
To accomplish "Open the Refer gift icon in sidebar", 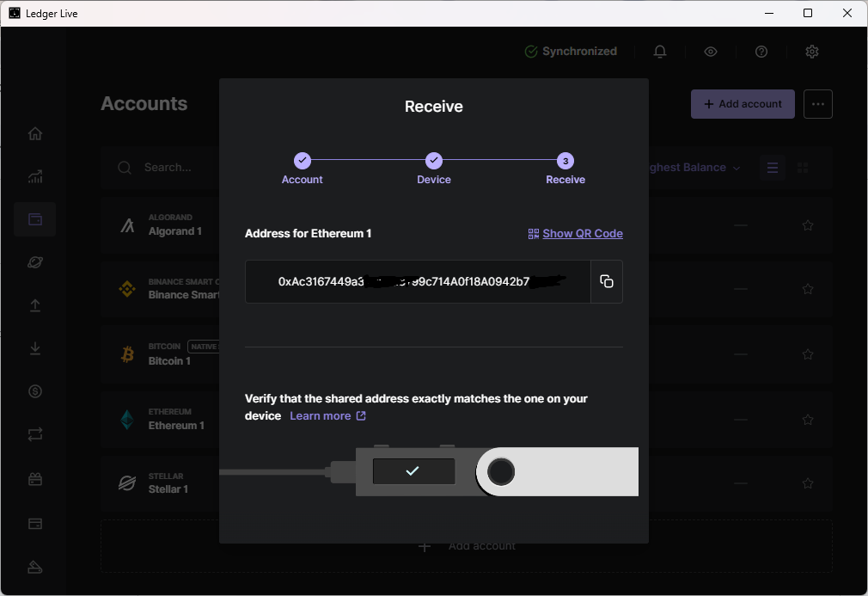I will pos(35,479).
